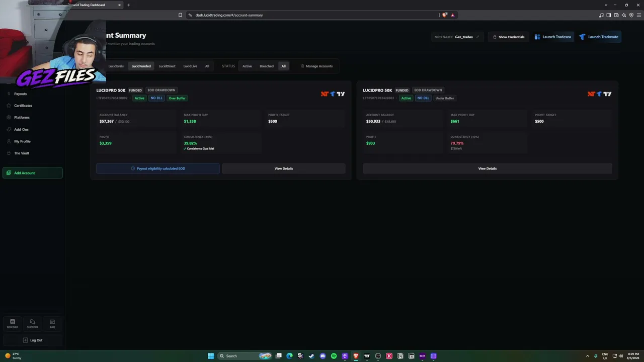
Task: Edit the Gez_trades nickname with the pencil icon
Action: [x=477, y=37]
